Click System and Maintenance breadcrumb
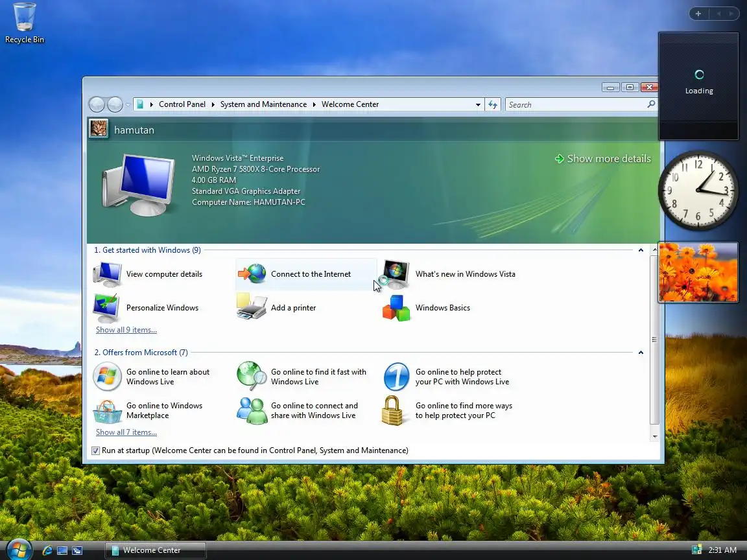The image size is (747, 560). pyautogui.click(x=263, y=104)
